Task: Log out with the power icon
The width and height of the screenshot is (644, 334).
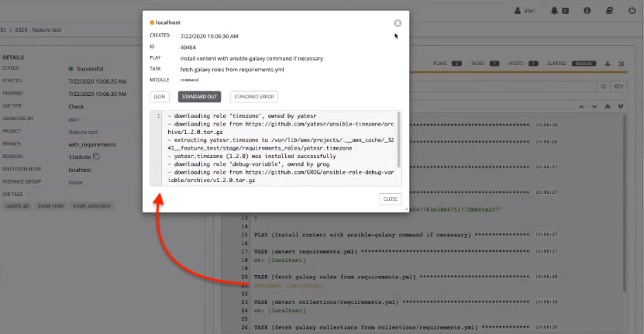Action: pyautogui.click(x=632, y=11)
